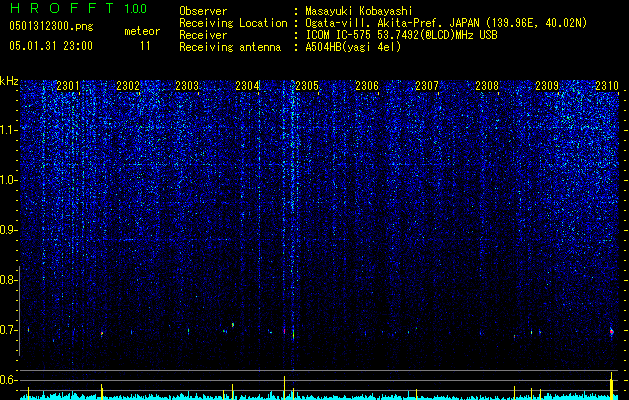
Task: Click the 2304 time marker
Action: [247, 85]
